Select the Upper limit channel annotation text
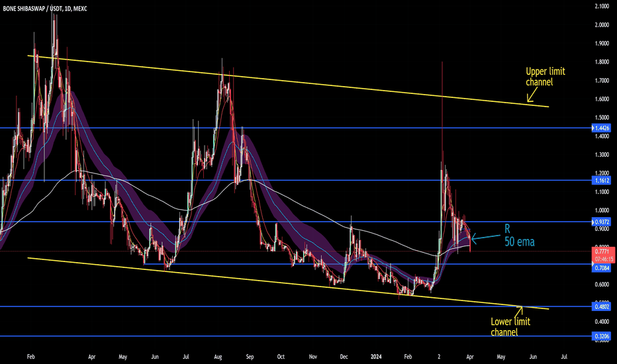 546,76
